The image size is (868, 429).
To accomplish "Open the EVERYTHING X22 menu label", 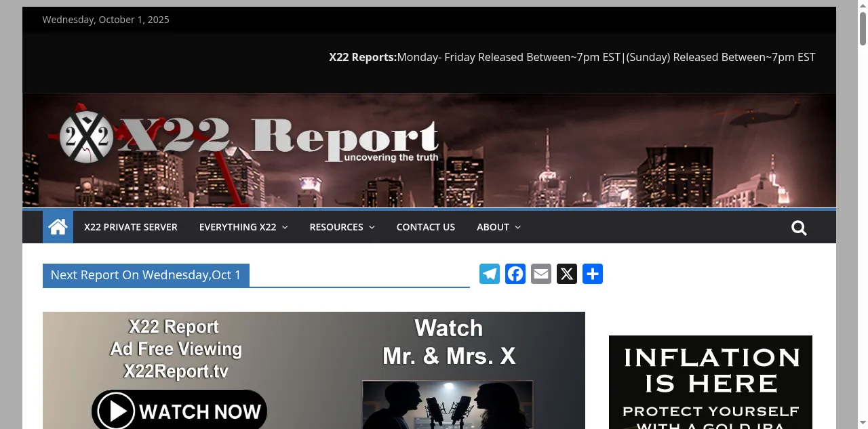I will click(238, 227).
